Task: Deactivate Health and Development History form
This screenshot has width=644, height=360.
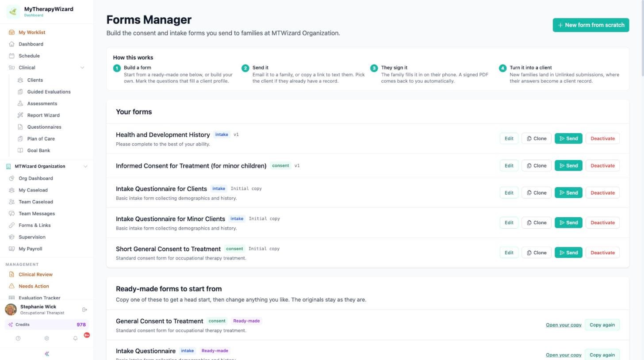Action: tap(602, 138)
